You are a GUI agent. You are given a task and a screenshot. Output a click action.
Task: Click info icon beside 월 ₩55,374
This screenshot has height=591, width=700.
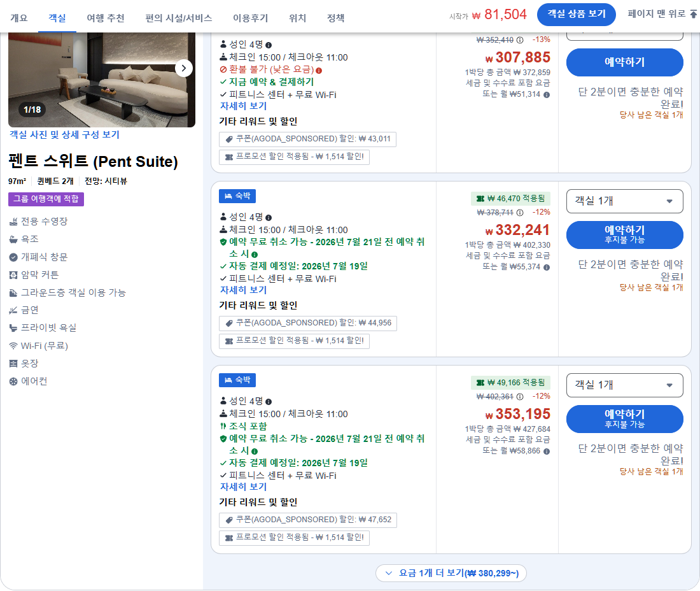coord(547,267)
